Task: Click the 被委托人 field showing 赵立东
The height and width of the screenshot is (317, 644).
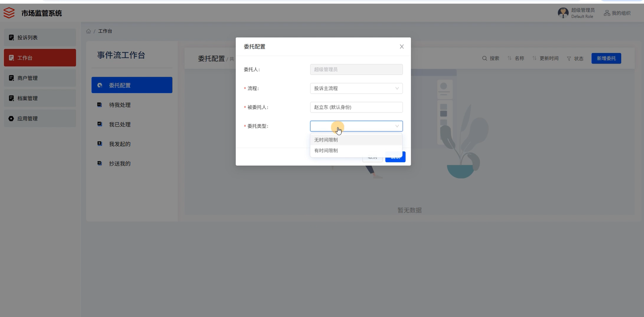Action: (x=356, y=107)
